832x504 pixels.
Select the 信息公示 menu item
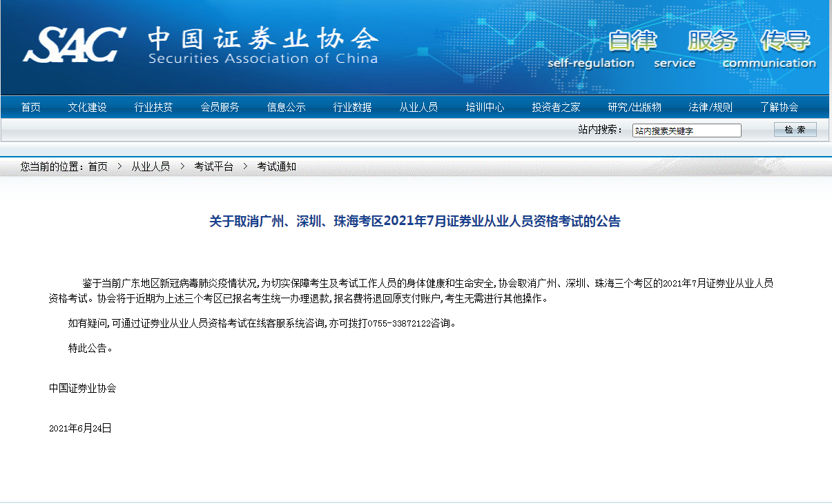point(286,107)
